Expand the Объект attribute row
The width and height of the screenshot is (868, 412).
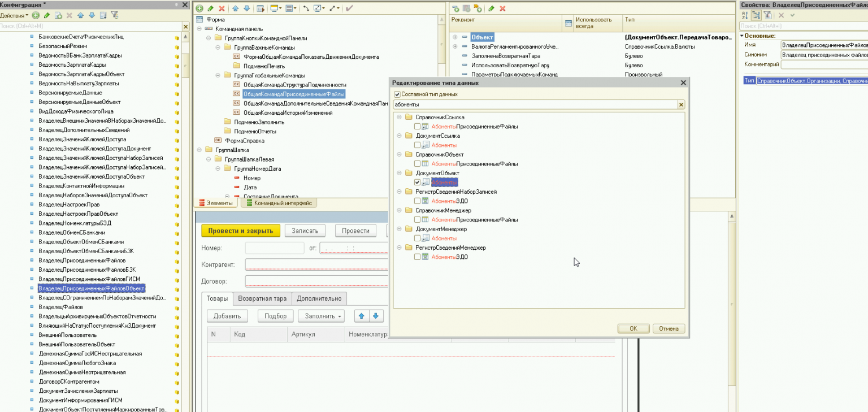click(455, 37)
